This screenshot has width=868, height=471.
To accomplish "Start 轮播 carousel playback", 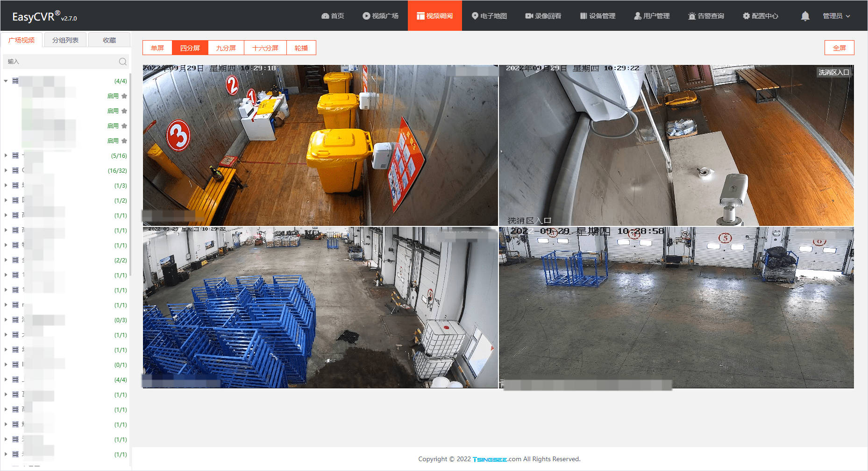I will pyautogui.click(x=301, y=48).
